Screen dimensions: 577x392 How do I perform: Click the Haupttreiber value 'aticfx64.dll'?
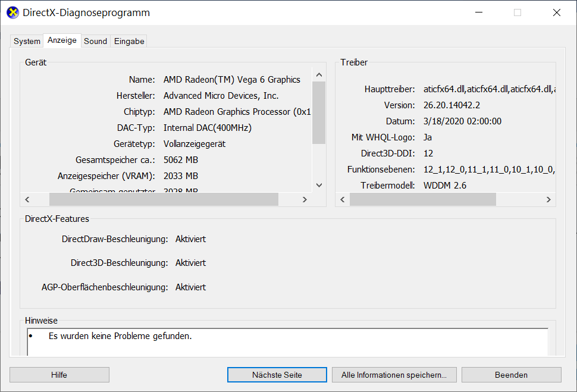pos(489,89)
